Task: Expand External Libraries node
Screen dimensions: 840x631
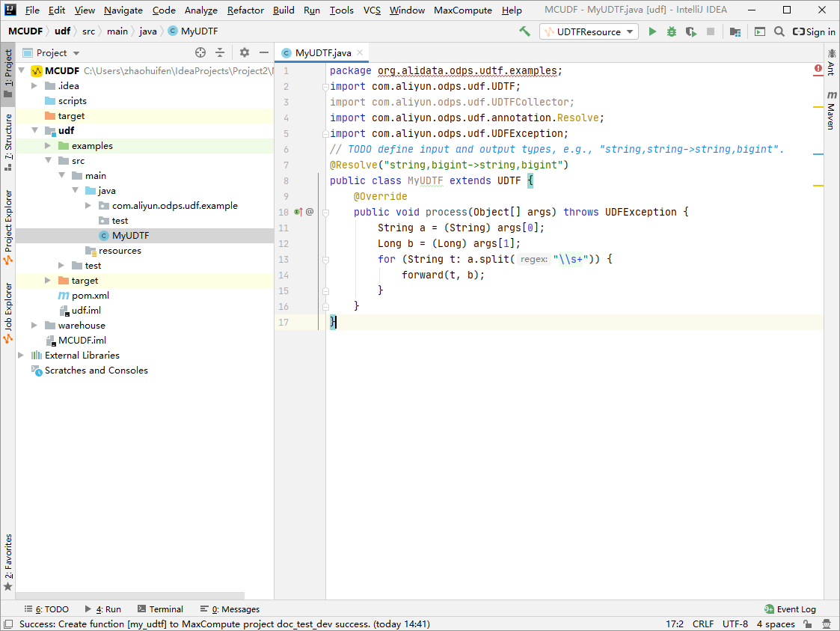Action: point(21,356)
